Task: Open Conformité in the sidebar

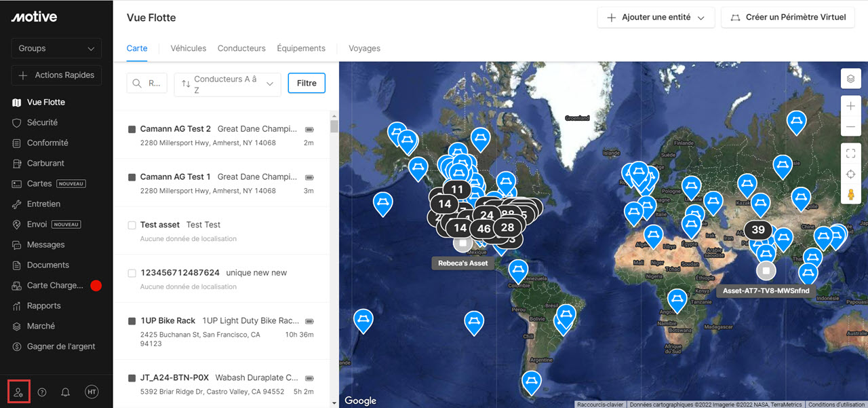Action: click(47, 143)
